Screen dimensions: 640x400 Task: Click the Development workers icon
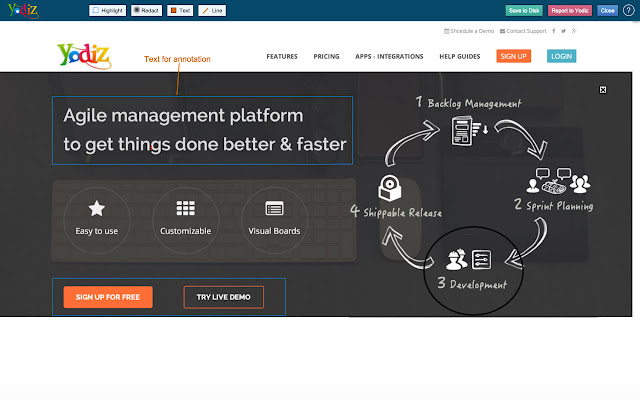456,260
